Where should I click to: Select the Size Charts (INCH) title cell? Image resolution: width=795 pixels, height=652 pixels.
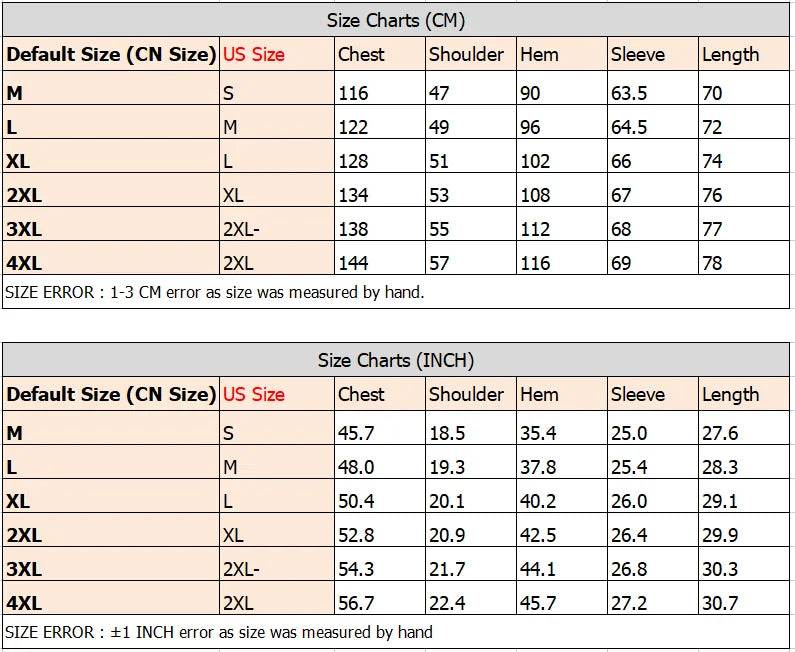coord(395,360)
